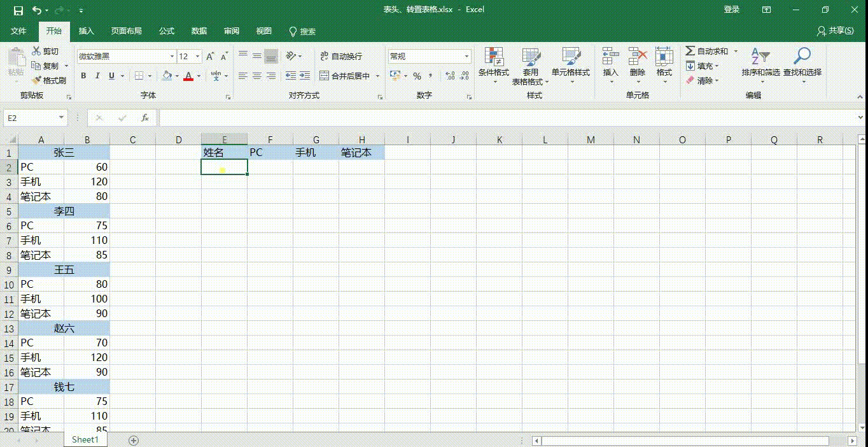The width and height of the screenshot is (868, 447).
Task: Click the Save icon in the title bar
Action: (x=18, y=10)
